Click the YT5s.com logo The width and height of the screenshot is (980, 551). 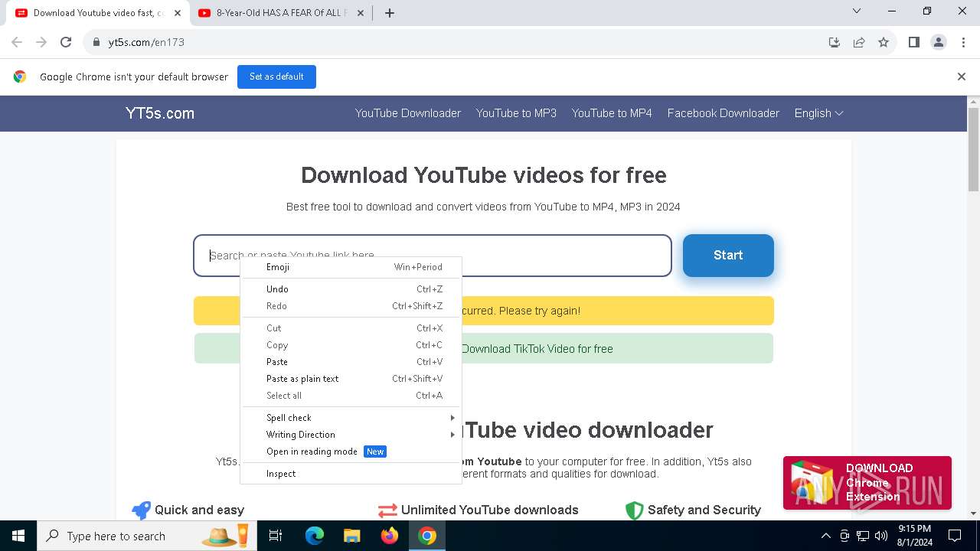pyautogui.click(x=160, y=113)
